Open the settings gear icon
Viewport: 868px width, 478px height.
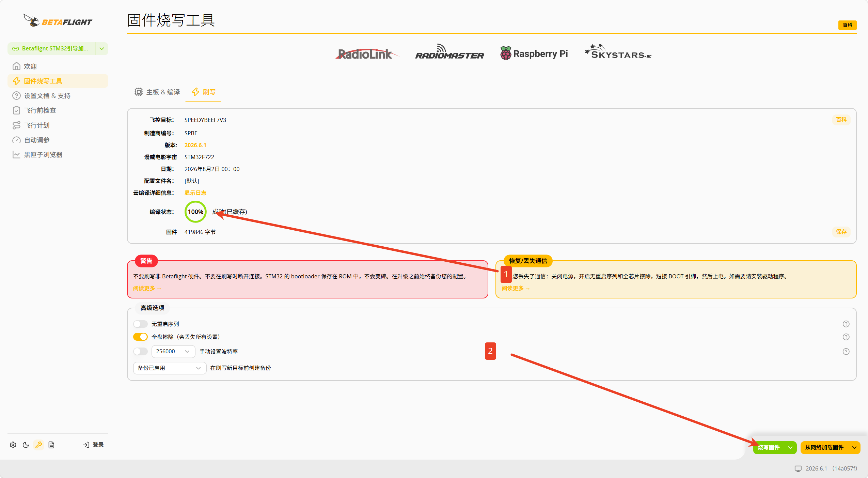pos(13,445)
